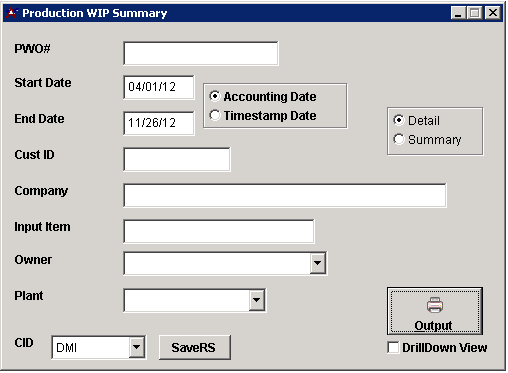Focus the Start Date field
The image size is (508, 373).
(159, 87)
